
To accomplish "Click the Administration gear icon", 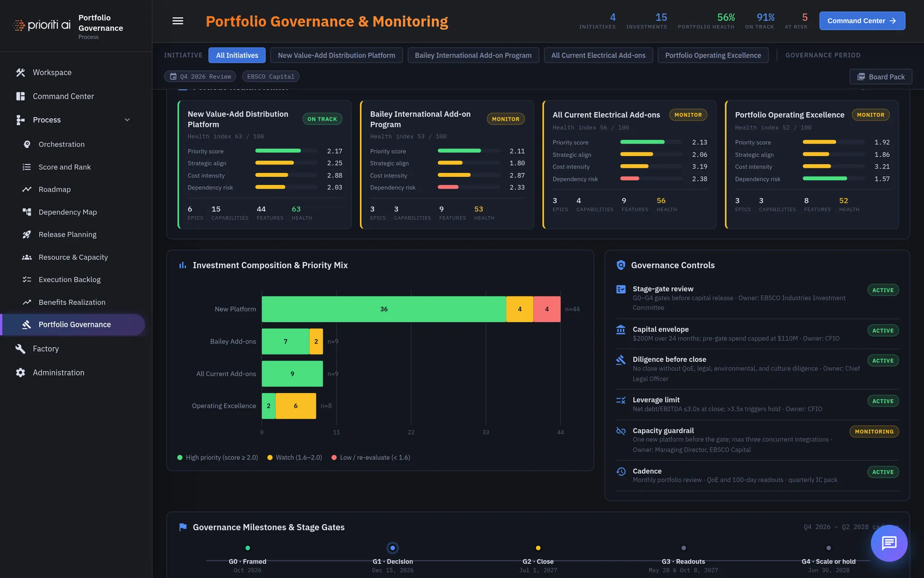I will coord(20,373).
